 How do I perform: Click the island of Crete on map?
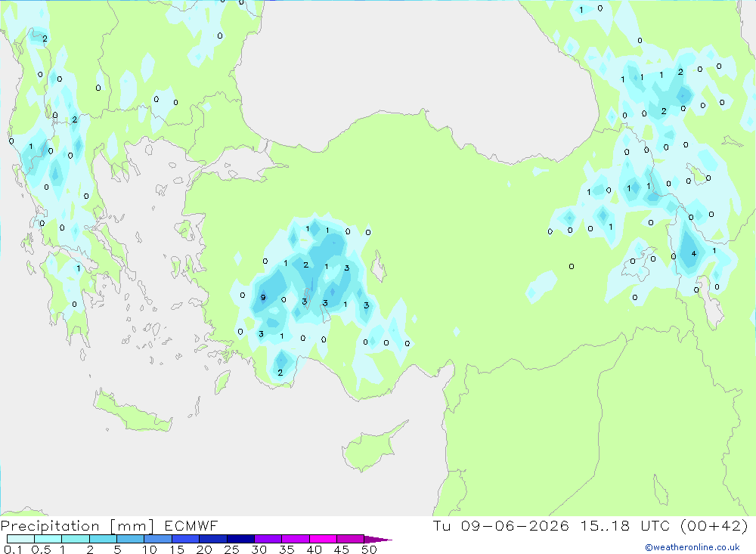(132, 411)
